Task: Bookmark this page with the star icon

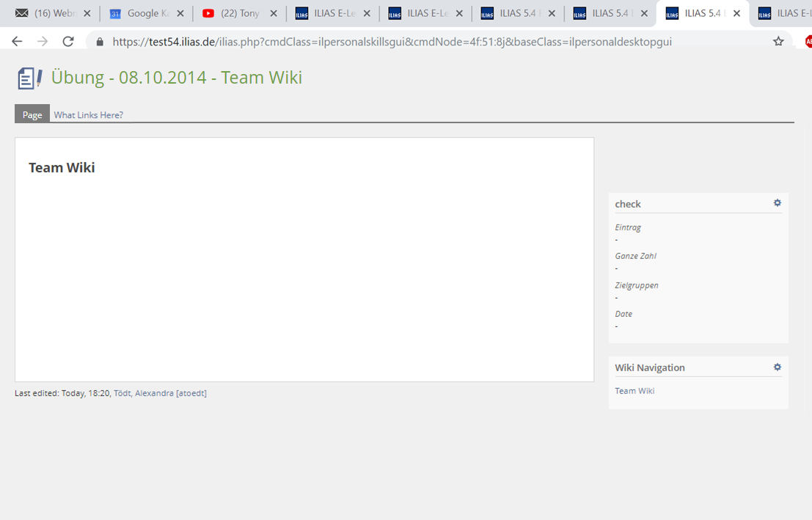Action: coord(778,42)
